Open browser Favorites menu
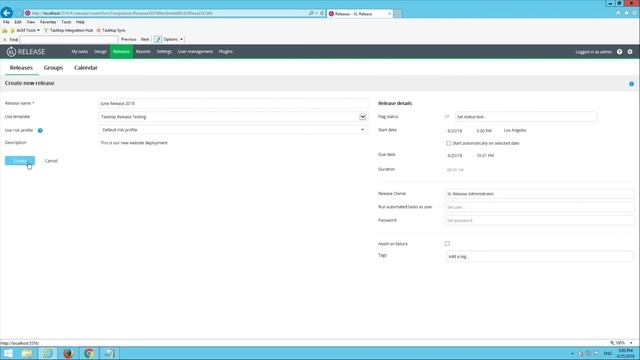 click(48, 22)
